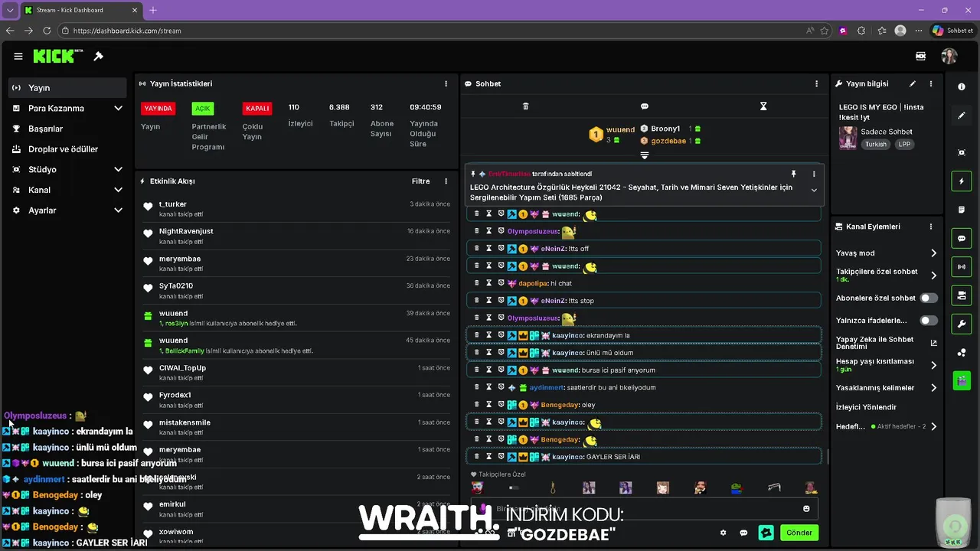This screenshot has height=551, width=980.
Task: Click the hourglass icon in Sohbet toolbar
Action: [763, 106]
